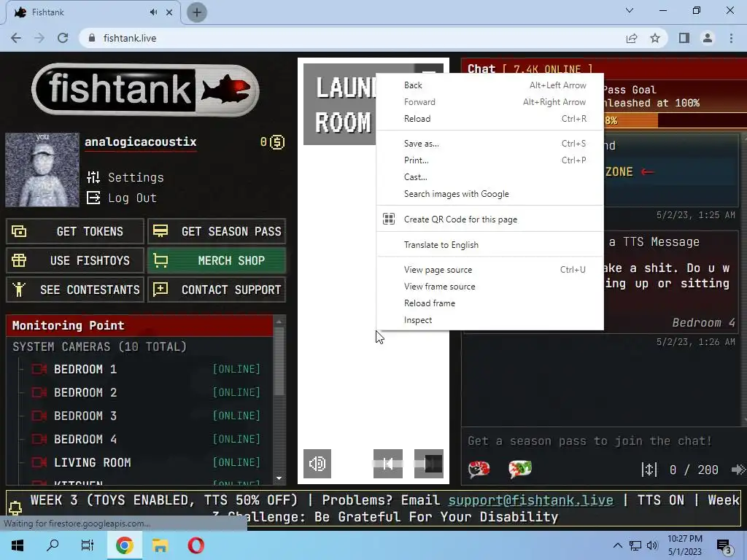Click the token balance coin icon
The height and width of the screenshot is (560, 747).
tap(277, 142)
